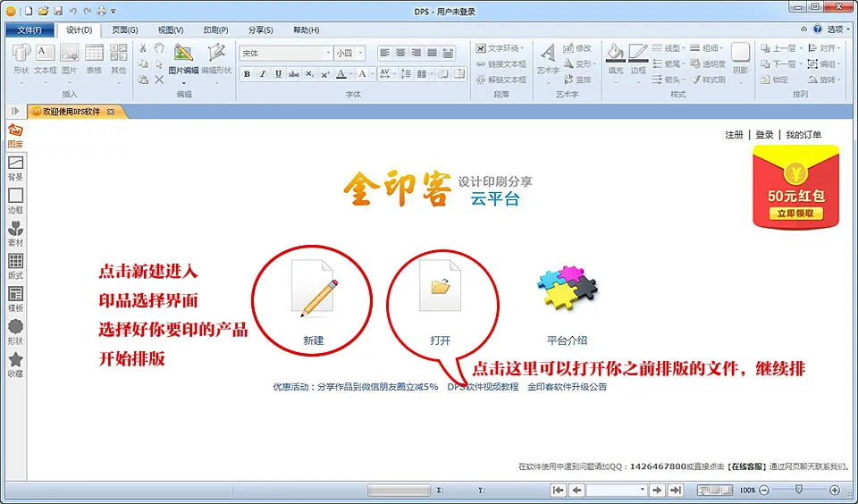This screenshot has width=858, height=504.
Task: Click the 新建 pencil document icon
Action: click(314, 289)
